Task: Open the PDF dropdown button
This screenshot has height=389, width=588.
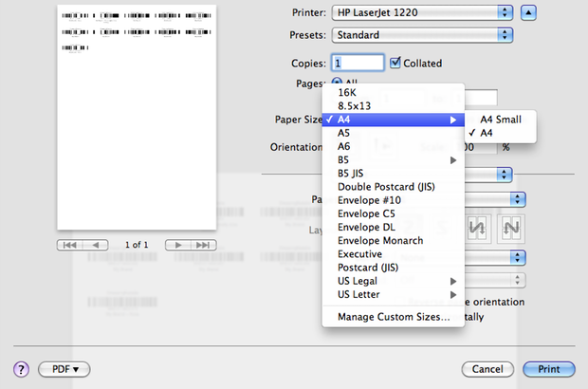Action: pos(64,369)
